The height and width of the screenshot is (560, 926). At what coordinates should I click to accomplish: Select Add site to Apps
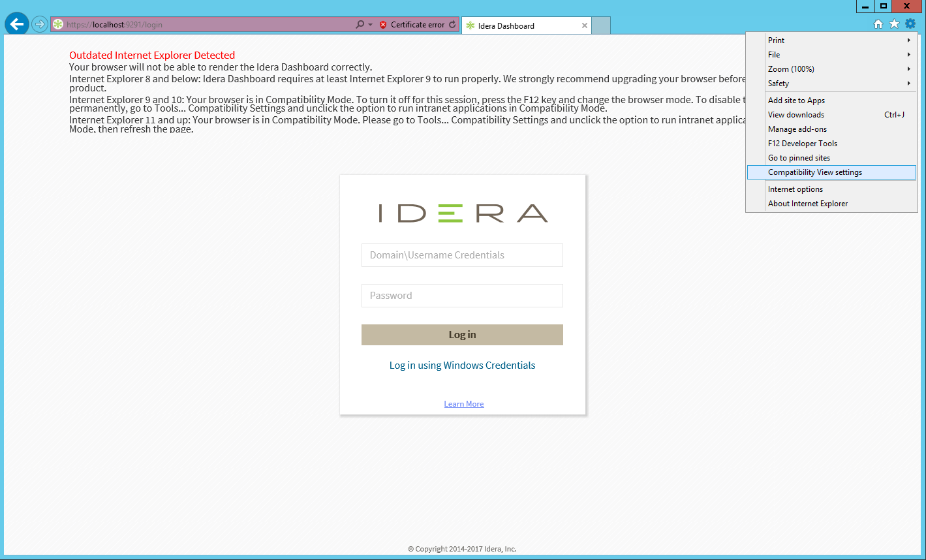(x=831, y=101)
